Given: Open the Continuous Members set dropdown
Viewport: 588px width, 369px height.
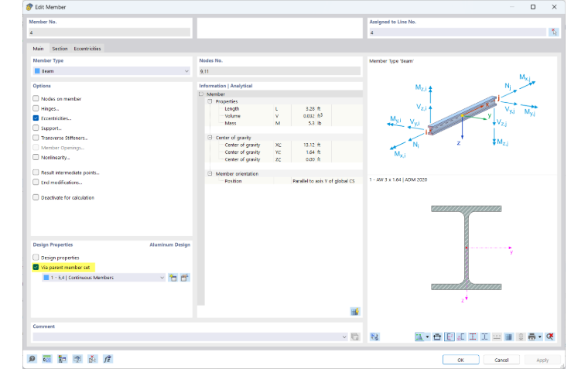Looking at the screenshot, I should tap(104, 278).
